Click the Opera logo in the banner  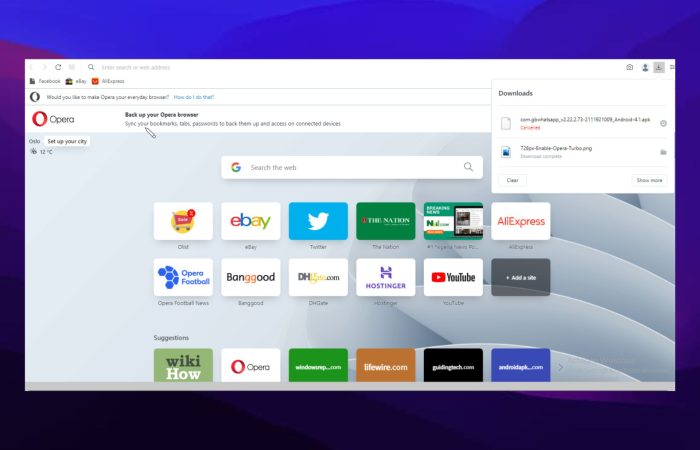click(53, 119)
